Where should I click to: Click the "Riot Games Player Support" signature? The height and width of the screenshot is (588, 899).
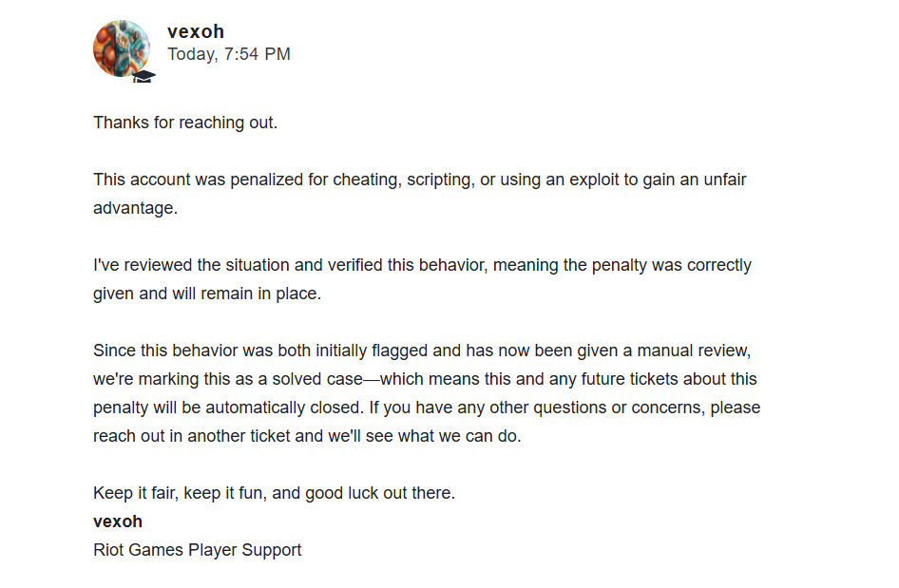click(x=198, y=550)
